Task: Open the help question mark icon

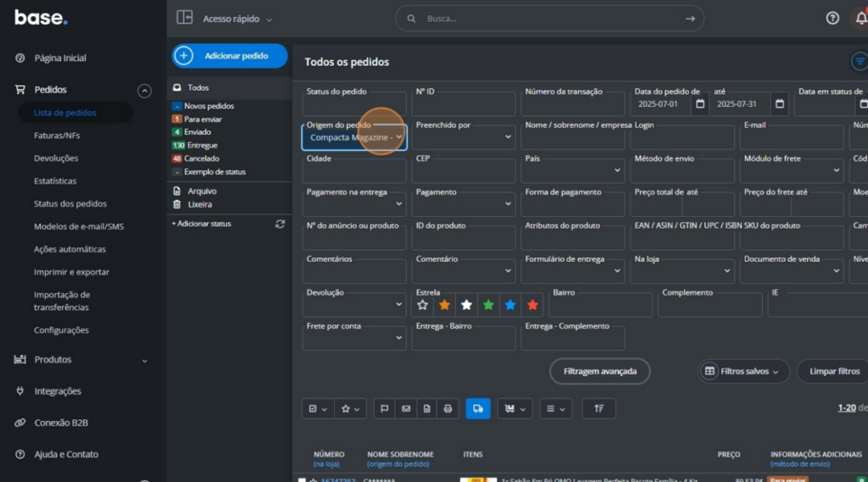Action: click(832, 19)
